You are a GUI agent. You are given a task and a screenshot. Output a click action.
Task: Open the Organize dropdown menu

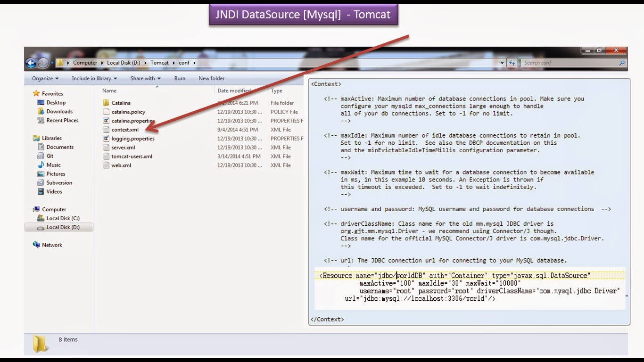[x=45, y=78]
